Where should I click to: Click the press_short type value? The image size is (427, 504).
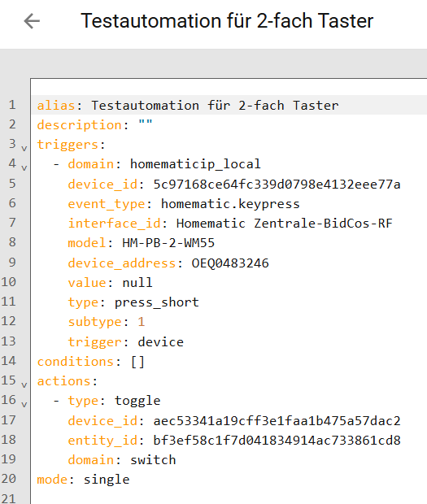157,302
